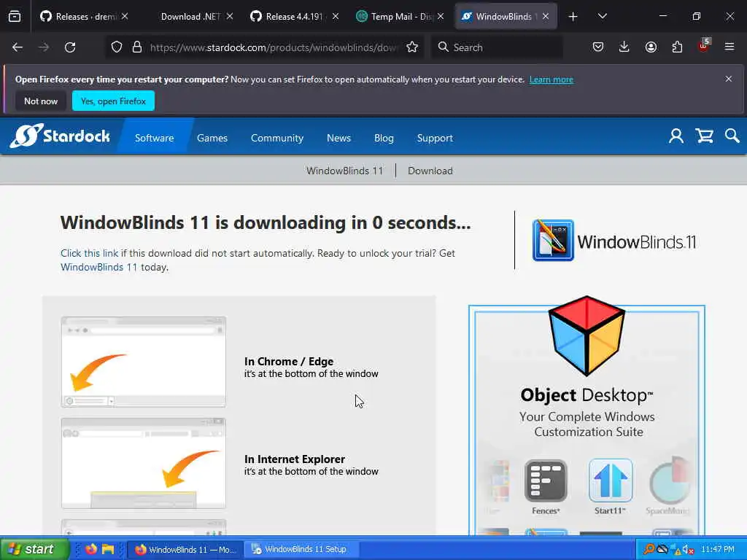Viewport: 747px width, 560px height.
Task: Open the tracking protection shield icon
Action: pos(117,47)
